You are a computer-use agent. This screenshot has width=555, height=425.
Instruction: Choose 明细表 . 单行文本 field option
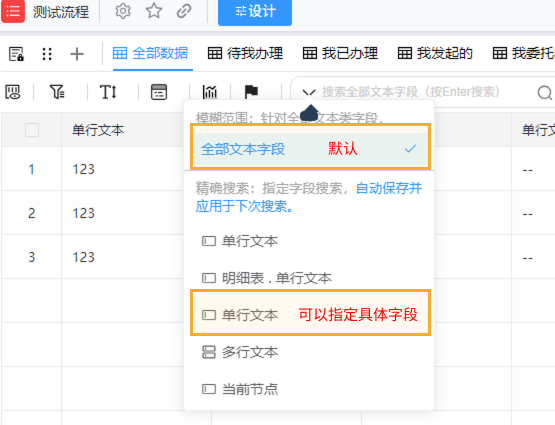point(267,278)
